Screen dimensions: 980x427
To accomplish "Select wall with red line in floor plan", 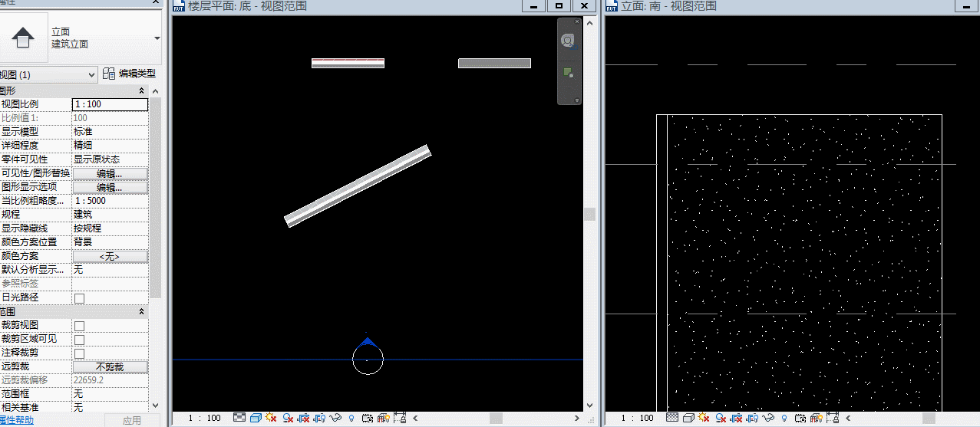I will click(x=348, y=63).
